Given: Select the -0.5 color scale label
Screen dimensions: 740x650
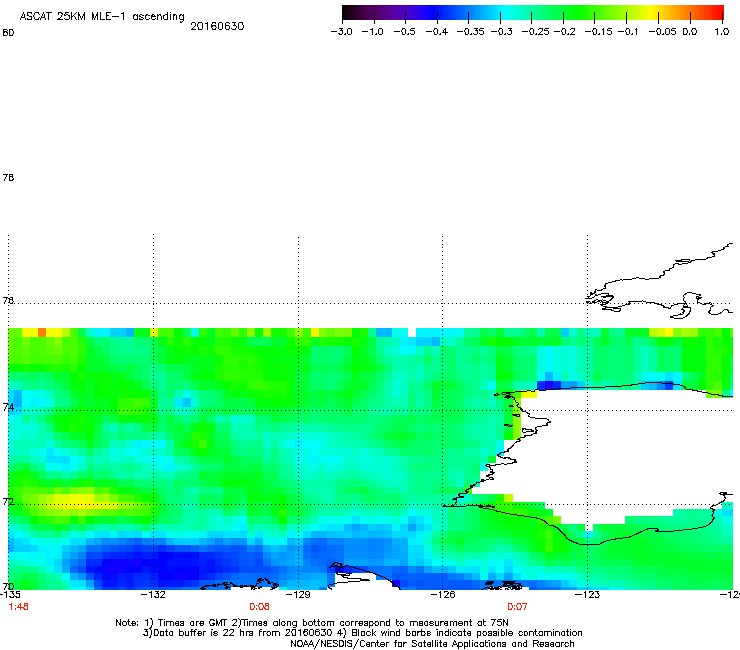Looking at the screenshot, I should [404, 32].
